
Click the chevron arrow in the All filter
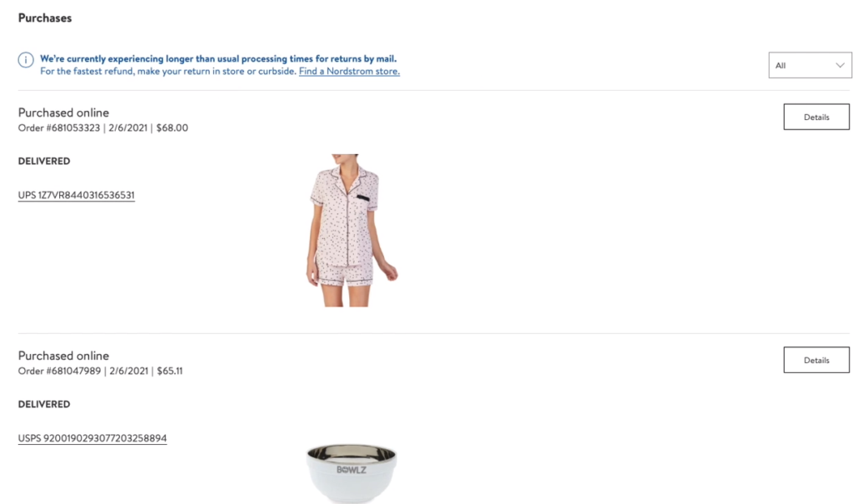(x=840, y=65)
